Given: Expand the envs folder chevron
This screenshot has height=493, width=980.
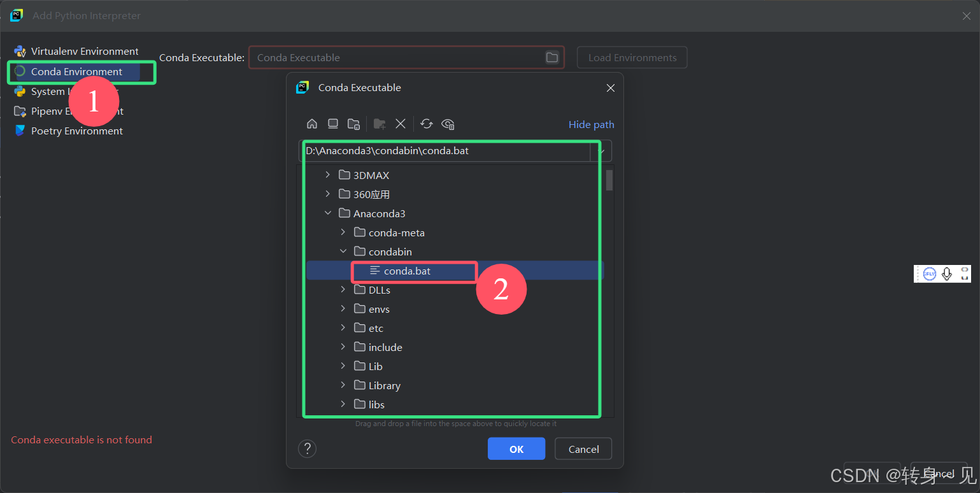Looking at the screenshot, I should pyautogui.click(x=343, y=308).
